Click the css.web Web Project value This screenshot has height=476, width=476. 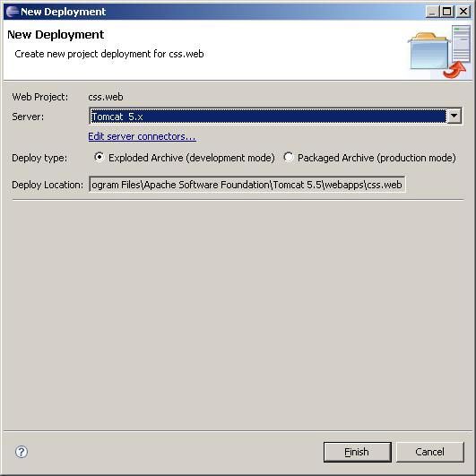(106, 97)
